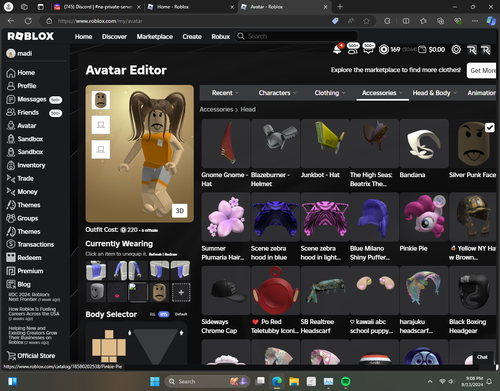500x391 pixels.
Task: Click the browser address bar URL
Action: (100, 21)
